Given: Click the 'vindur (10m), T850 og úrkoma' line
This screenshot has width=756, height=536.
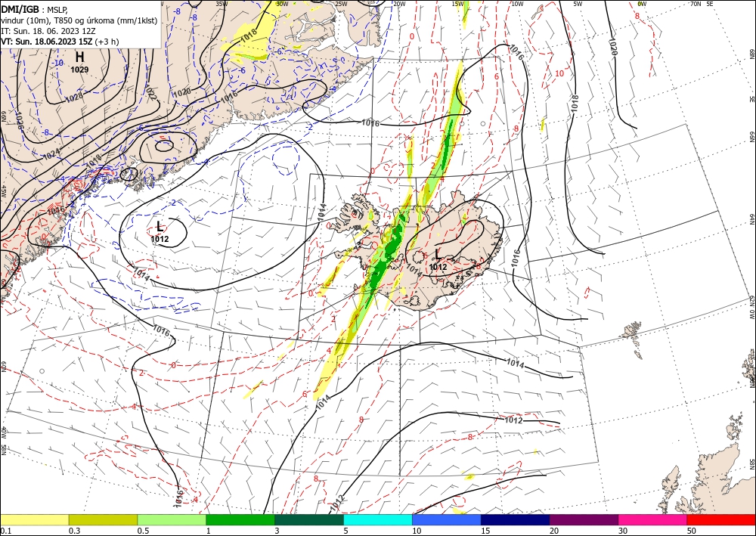Looking at the screenshot, I should 79,20.
